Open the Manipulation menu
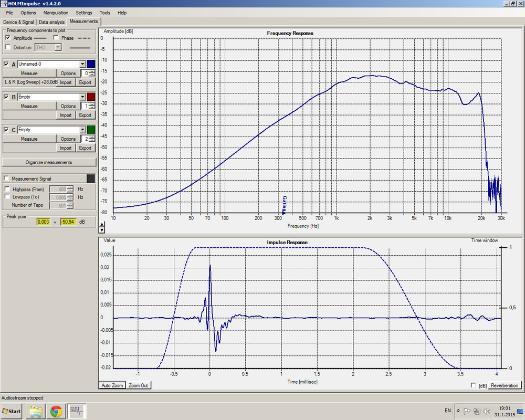This screenshot has height=420, width=525. (x=56, y=13)
